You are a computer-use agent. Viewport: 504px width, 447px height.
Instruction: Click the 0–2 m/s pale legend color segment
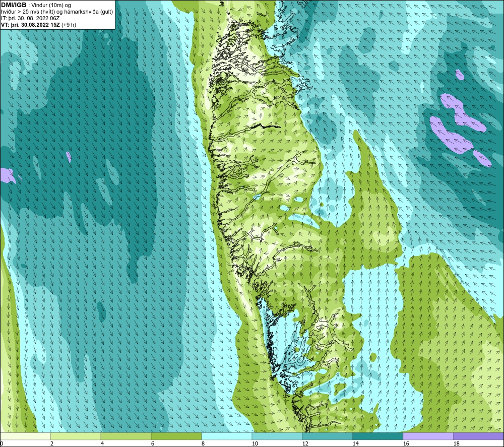(x=25, y=436)
